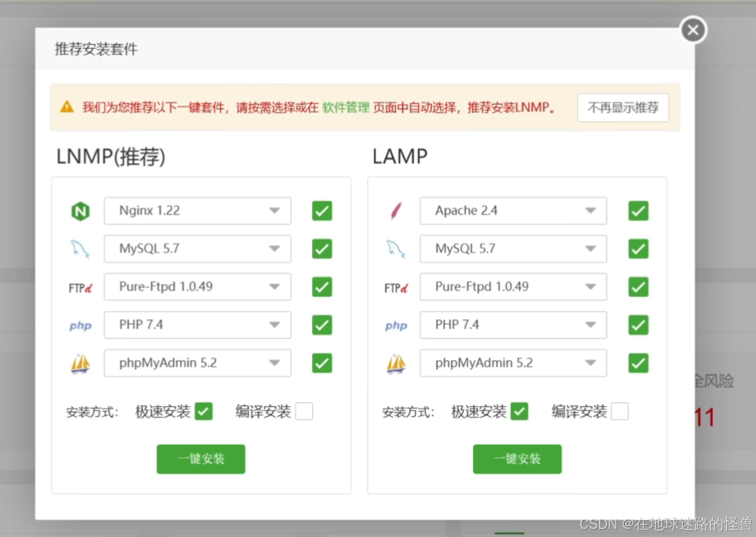Click the phpMyAdmin sailboat icon in LAMP
This screenshot has height=537, width=756.
(396, 363)
